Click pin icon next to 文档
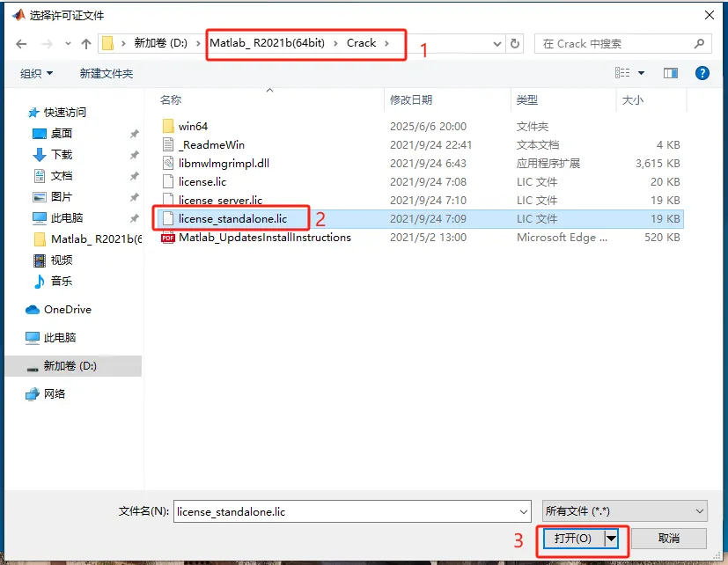Image resolution: width=728 pixels, height=565 pixels. pyautogui.click(x=134, y=176)
